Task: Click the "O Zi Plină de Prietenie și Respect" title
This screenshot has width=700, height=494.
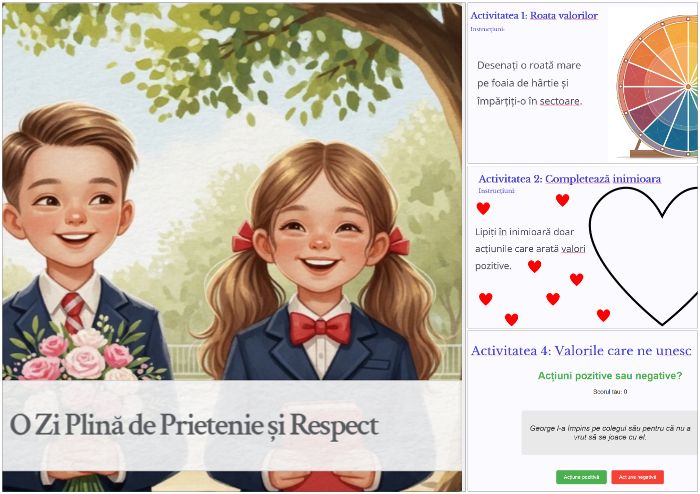Action: point(194,425)
